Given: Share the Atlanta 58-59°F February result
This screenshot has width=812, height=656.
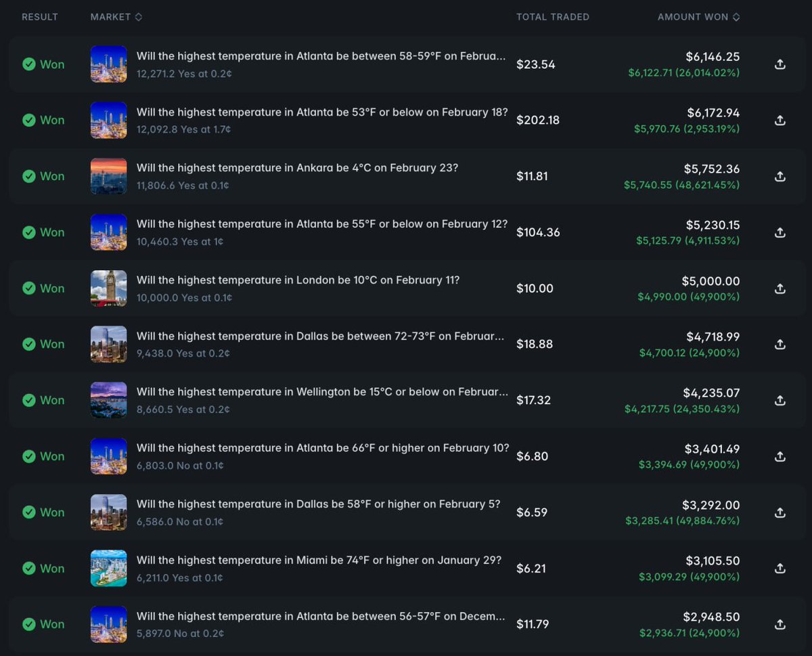Looking at the screenshot, I should [x=780, y=64].
